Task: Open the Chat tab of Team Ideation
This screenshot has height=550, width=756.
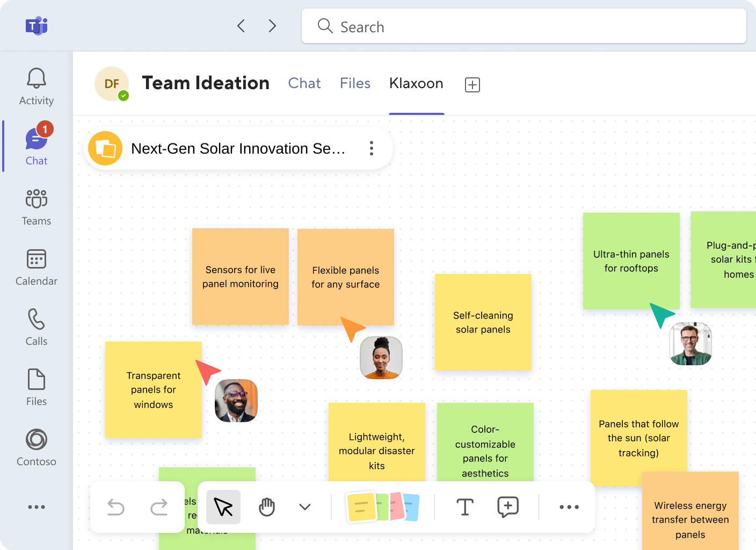Action: (x=304, y=83)
